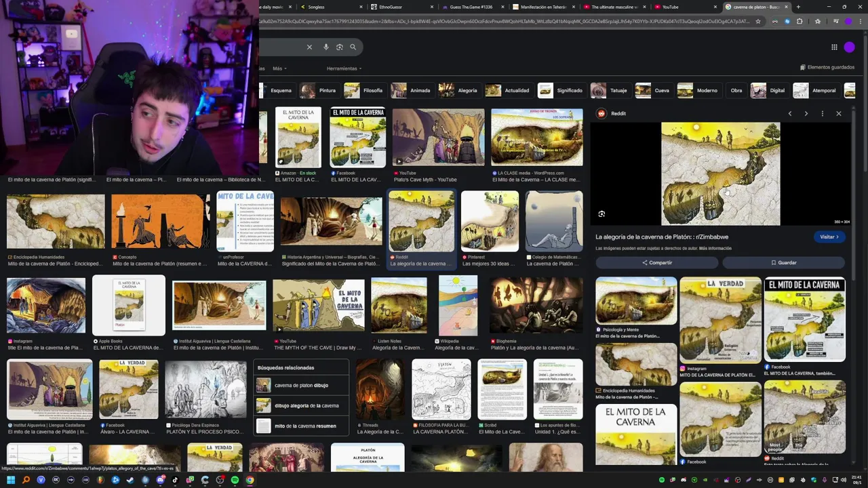Open the Discord taskbar icon
This screenshot has width=868, height=488.
[x=160, y=480]
